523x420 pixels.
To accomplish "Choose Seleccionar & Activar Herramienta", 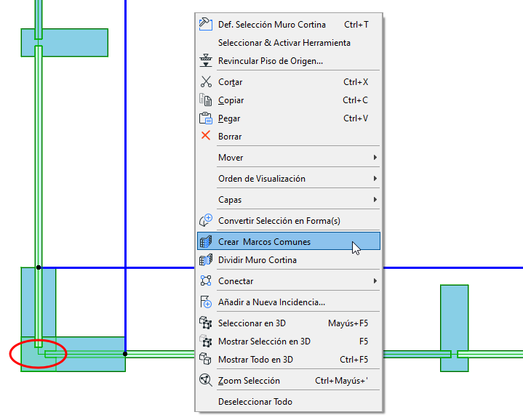I will pyautogui.click(x=289, y=43).
